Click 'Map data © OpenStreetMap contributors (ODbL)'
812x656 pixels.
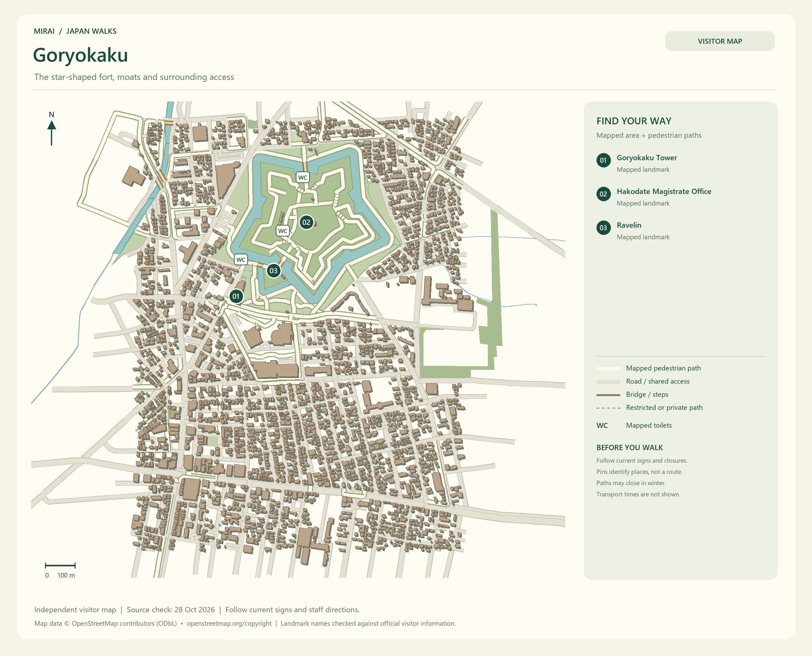(x=106, y=624)
